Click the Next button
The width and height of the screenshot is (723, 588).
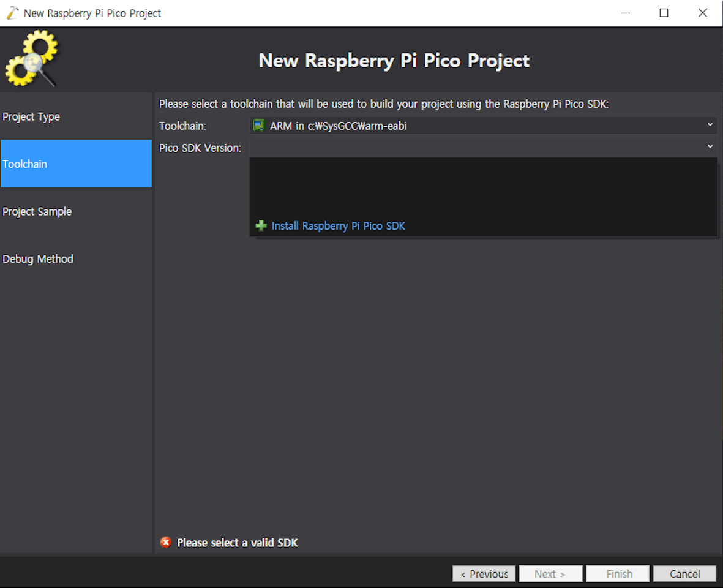(x=550, y=574)
